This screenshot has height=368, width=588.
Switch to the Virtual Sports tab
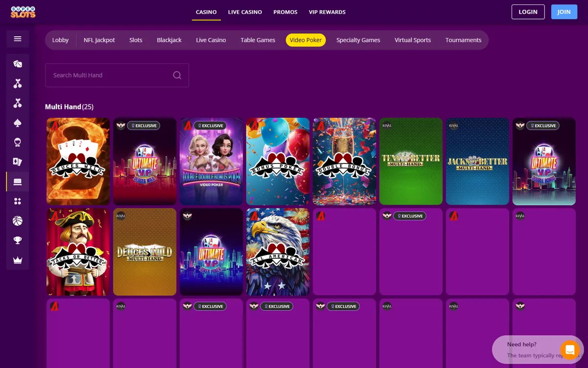pyautogui.click(x=413, y=40)
